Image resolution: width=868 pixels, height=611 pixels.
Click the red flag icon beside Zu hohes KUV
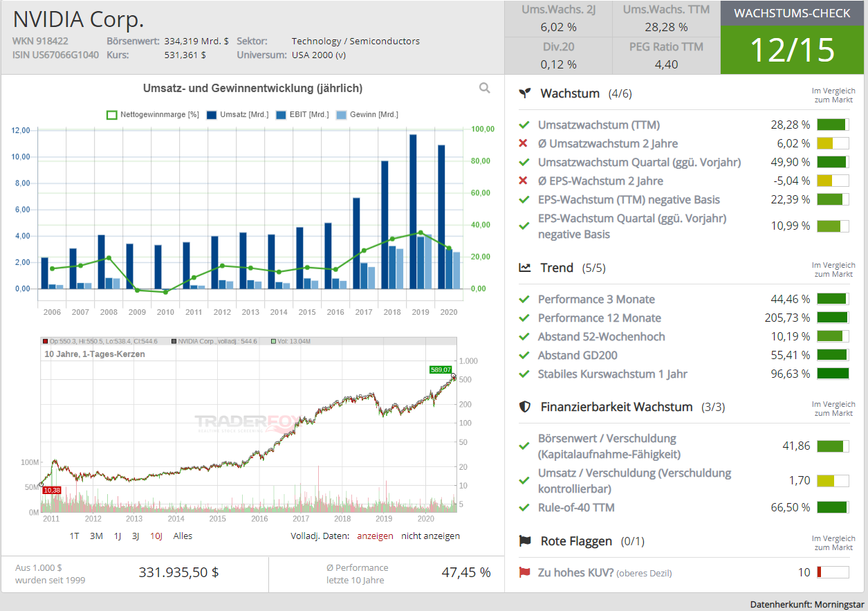tap(524, 572)
